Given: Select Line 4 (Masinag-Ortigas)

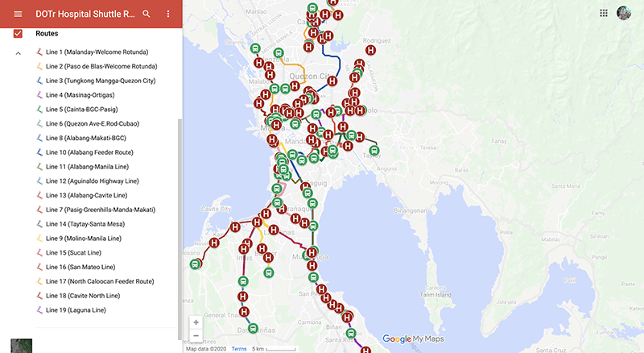Looking at the screenshot, I should [x=80, y=95].
